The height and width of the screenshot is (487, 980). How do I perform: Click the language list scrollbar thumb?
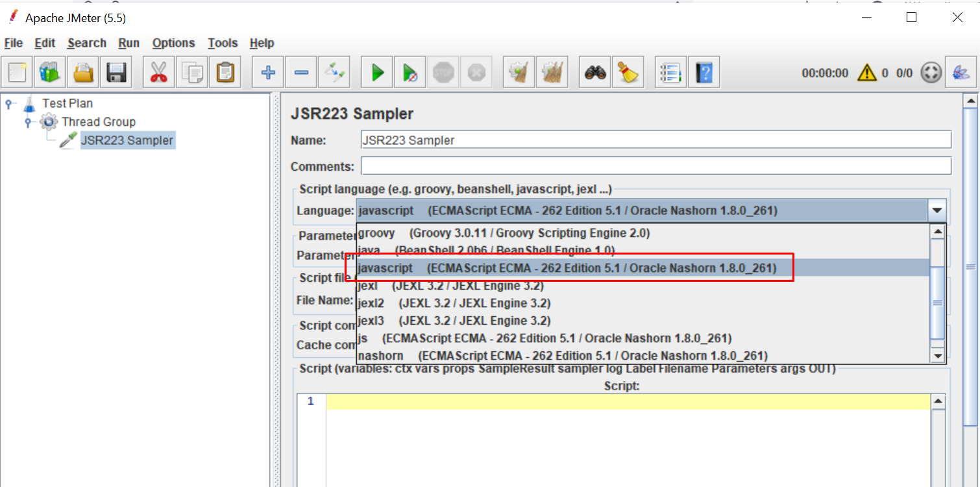(x=937, y=303)
